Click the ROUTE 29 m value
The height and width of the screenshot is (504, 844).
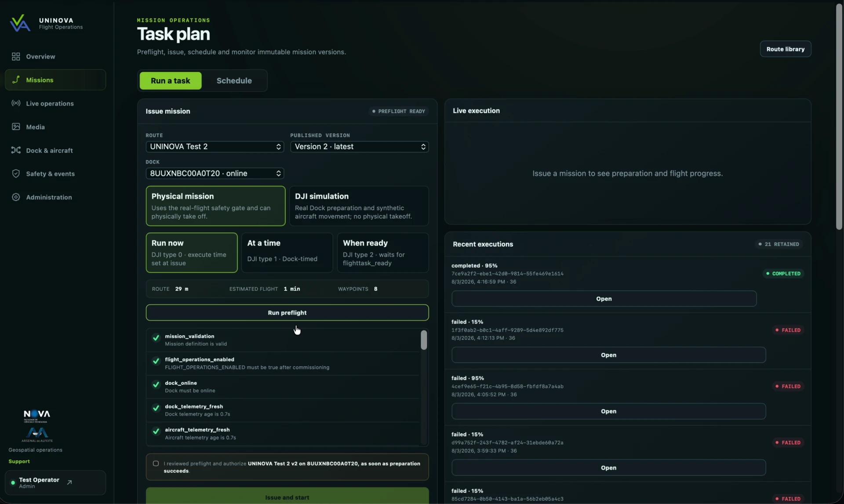182,289
